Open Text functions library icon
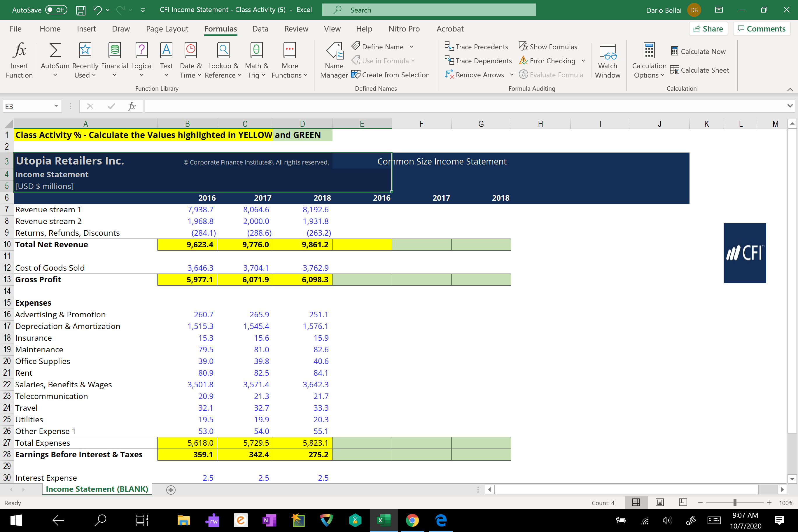Viewport: 798px width, 532px height. pos(166,60)
